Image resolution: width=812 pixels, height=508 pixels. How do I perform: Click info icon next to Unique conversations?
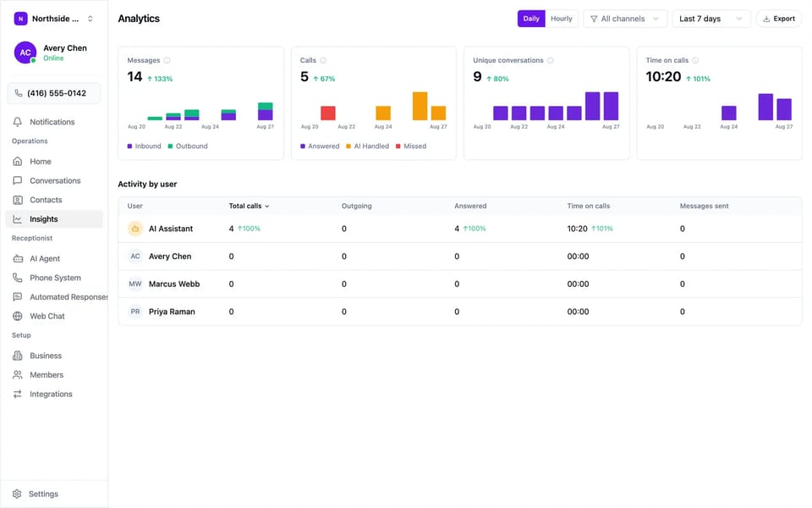coord(551,61)
